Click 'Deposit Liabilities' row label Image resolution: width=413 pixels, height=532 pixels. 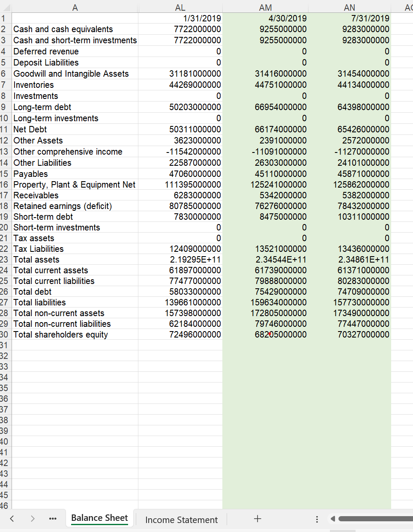(x=46, y=63)
